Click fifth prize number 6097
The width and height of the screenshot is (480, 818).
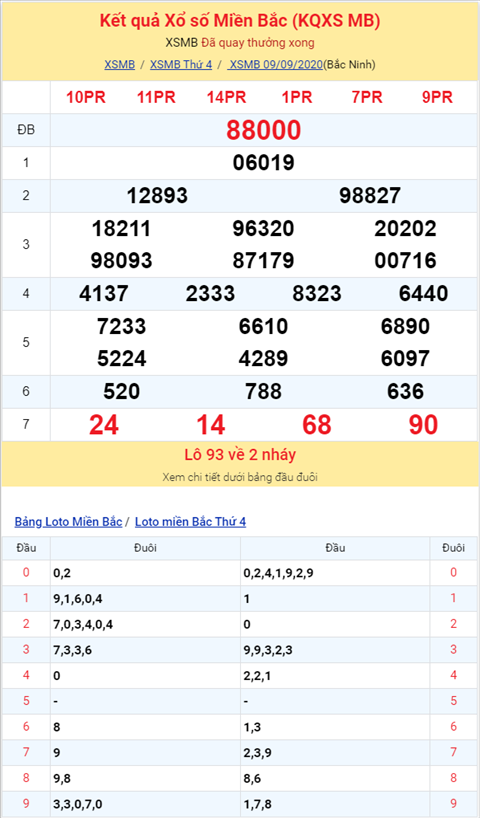point(405,358)
